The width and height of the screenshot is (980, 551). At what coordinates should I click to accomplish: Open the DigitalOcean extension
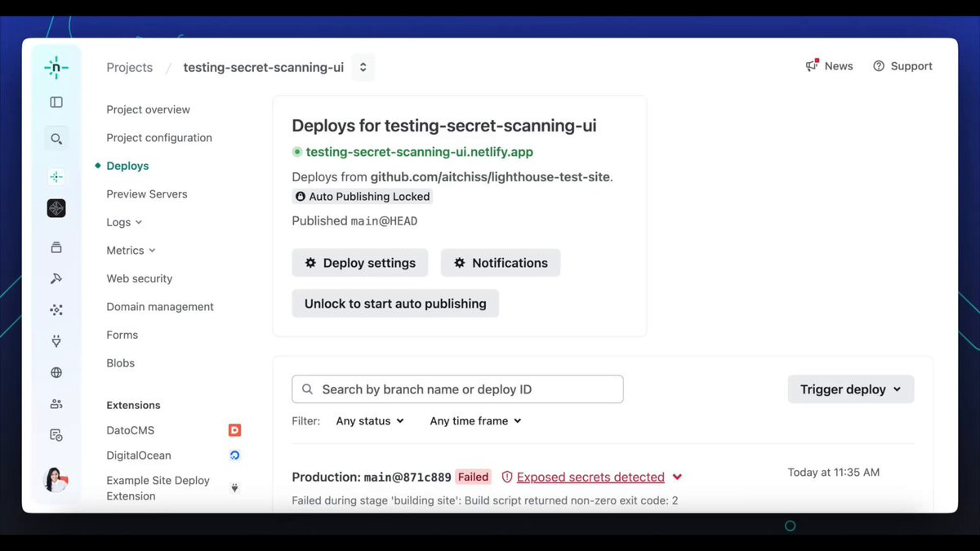click(139, 455)
